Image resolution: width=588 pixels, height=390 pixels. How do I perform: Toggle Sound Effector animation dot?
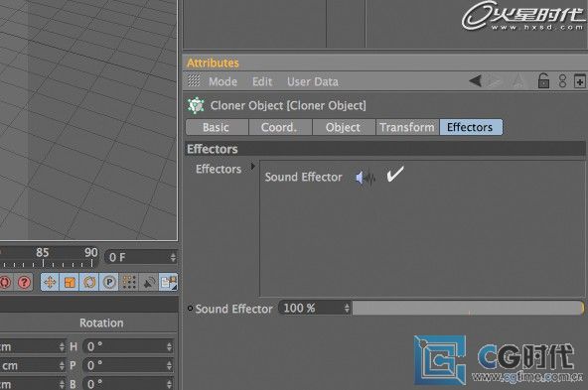190,309
